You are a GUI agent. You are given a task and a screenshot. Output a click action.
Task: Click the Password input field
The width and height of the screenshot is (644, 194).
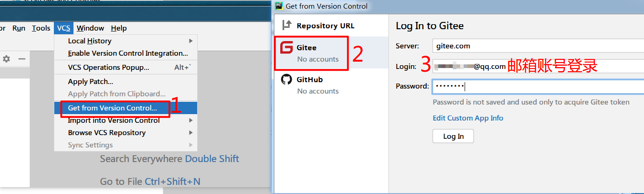(x=538, y=86)
